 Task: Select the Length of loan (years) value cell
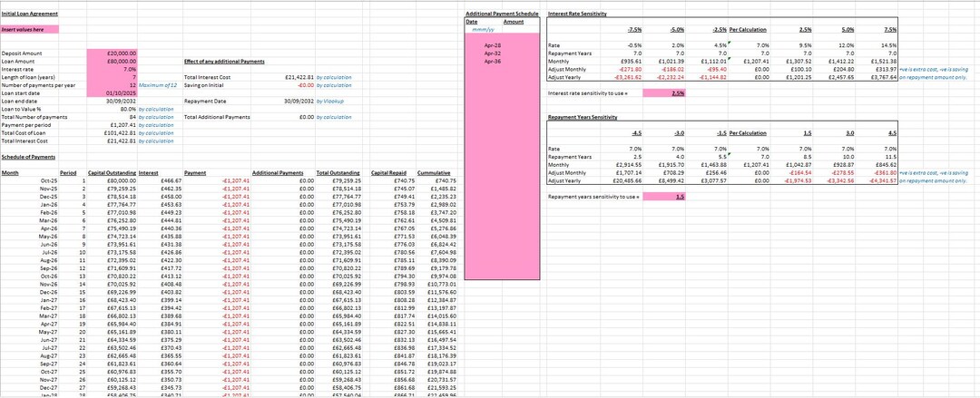113,77
